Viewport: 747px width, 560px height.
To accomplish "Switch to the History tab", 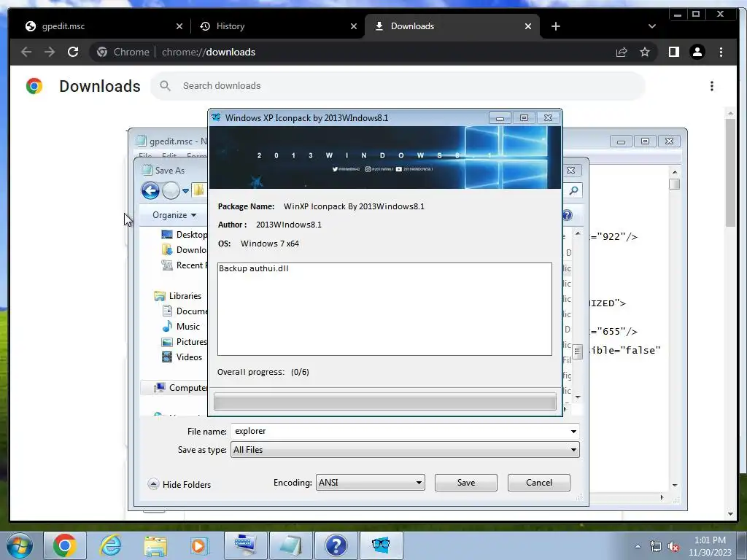I will tap(277, 26).
